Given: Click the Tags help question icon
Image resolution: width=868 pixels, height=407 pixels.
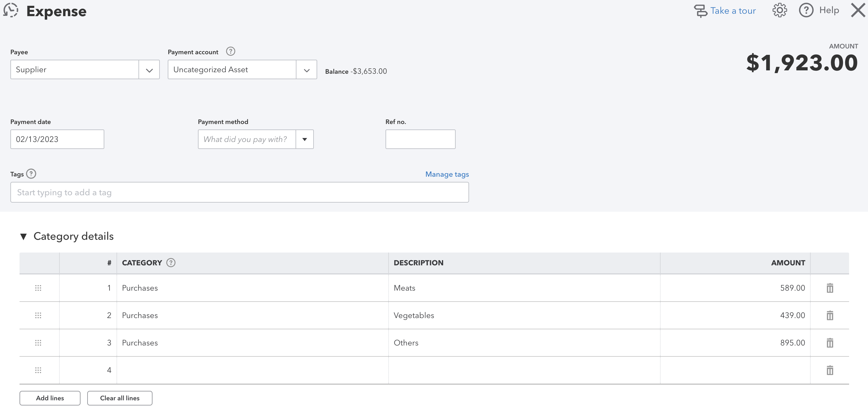Looking at the screenshot, I should point(31,174).
